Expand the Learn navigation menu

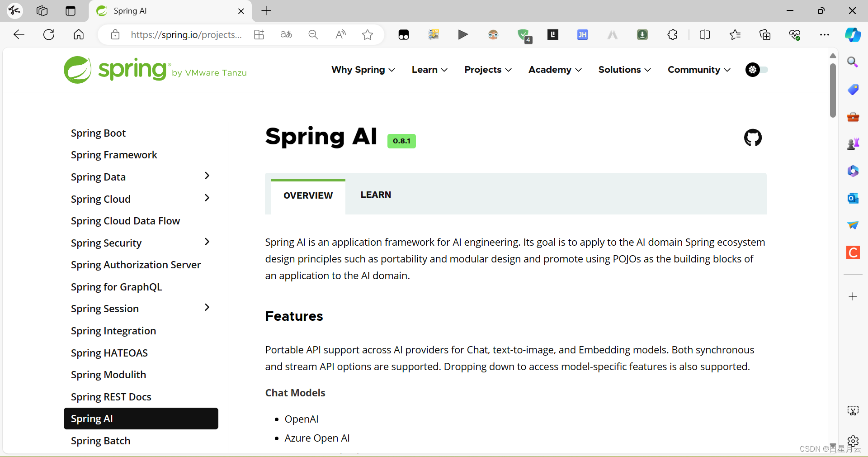point(429,70)
